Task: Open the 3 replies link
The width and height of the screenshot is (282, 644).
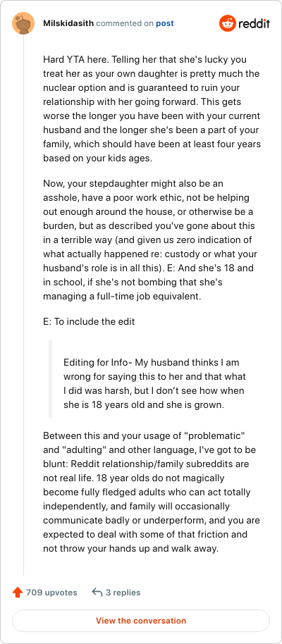Action: [x=123, y=593]
